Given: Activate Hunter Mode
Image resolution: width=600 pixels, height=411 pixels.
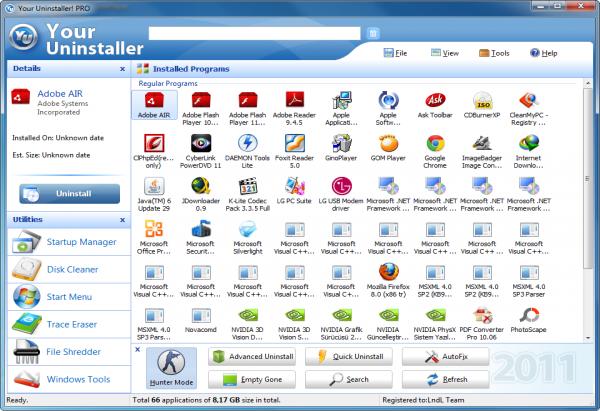Looking at the screenshot, I should click(171, 368).
